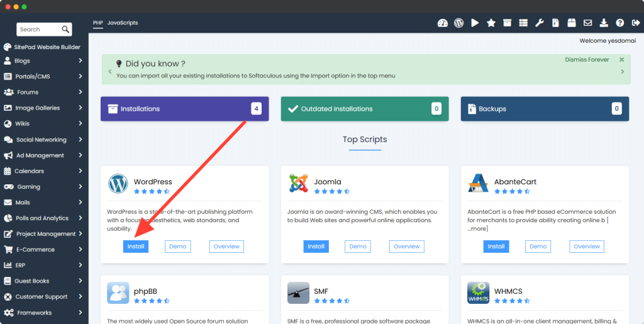Click the sidebar Search input field
Image resolution: width=644 pixels, height=324 pixels.
click(x=39, y=29)
